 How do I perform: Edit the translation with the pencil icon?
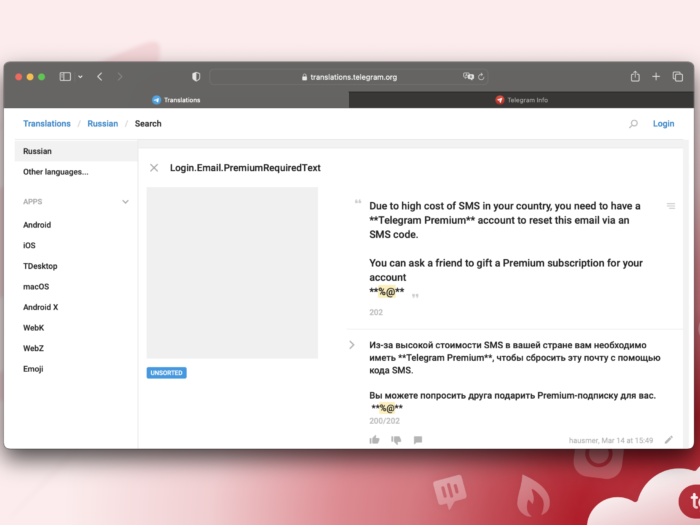click(x=668, y=440)
